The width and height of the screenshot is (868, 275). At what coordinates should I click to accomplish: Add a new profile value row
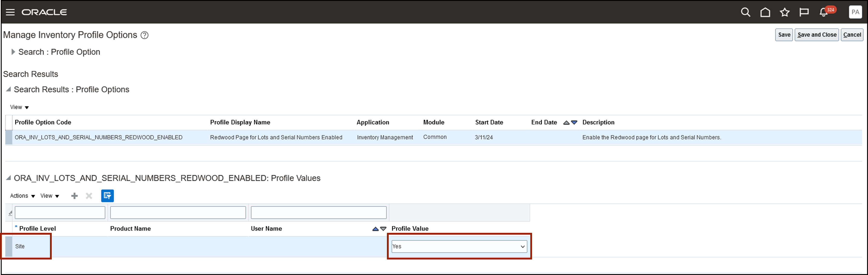click(75, 196)
